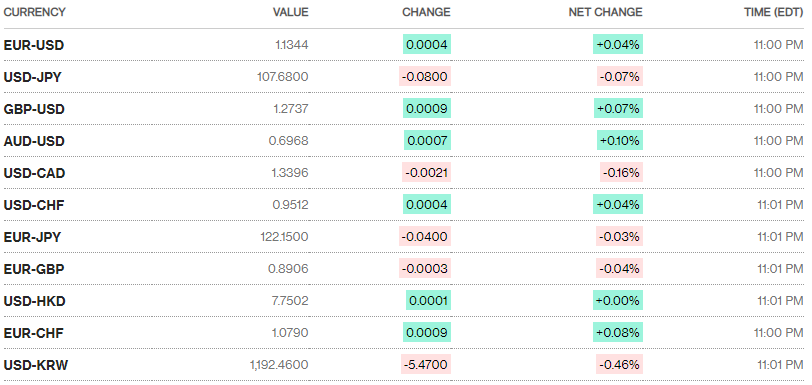Click the CURRENCY column header
This screenshot has height=385, width=812.
coord(35,12)
